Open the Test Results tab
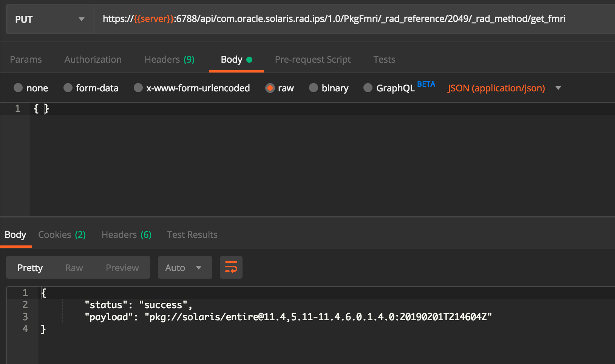Viewport: 615px width, 364px height. click(192, 234)
